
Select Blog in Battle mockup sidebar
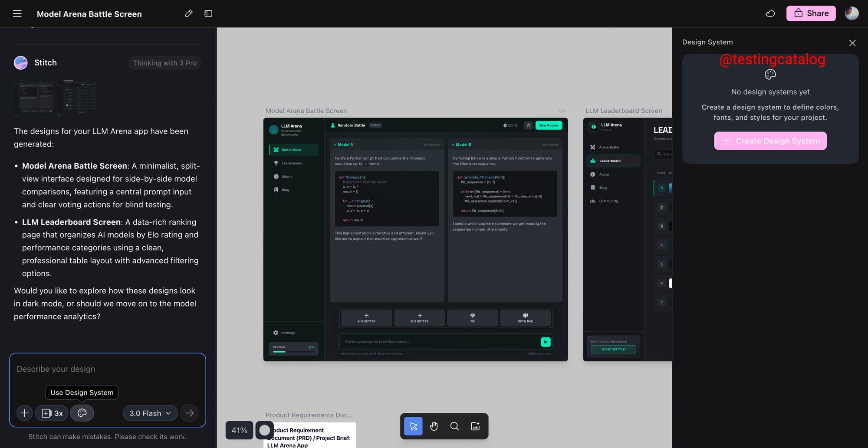coord(293,190)
